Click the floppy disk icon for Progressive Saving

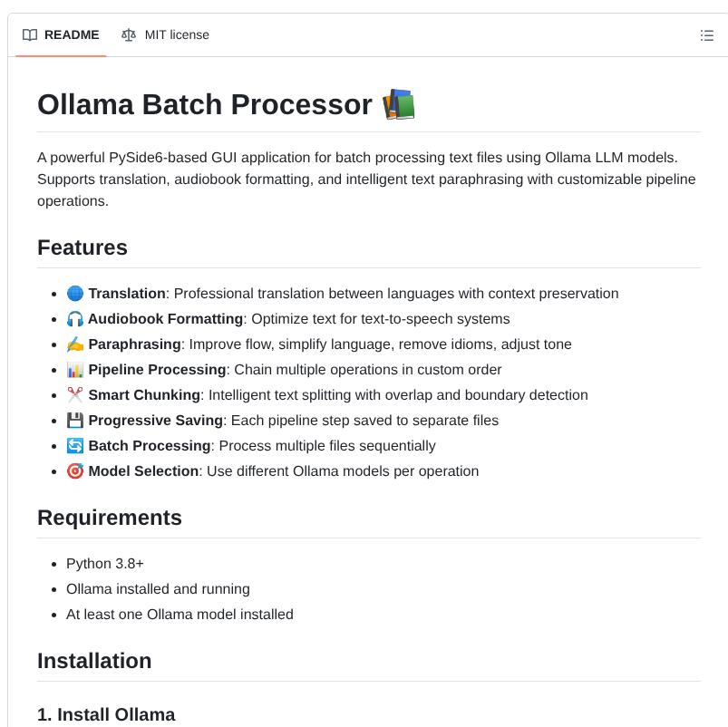click(74, 420)
